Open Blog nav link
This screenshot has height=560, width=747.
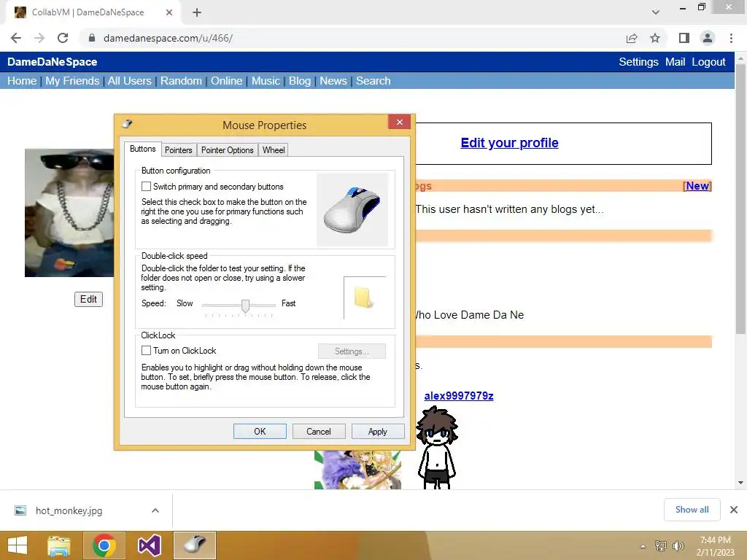[x=300, y=81]
